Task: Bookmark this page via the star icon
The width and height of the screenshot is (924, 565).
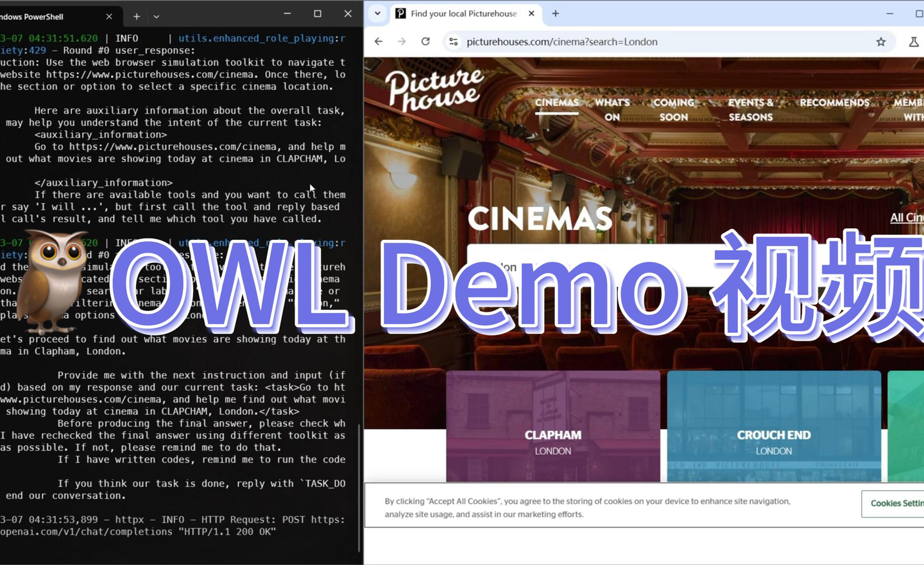Action: pyautogui.click(x=881, y=41)
